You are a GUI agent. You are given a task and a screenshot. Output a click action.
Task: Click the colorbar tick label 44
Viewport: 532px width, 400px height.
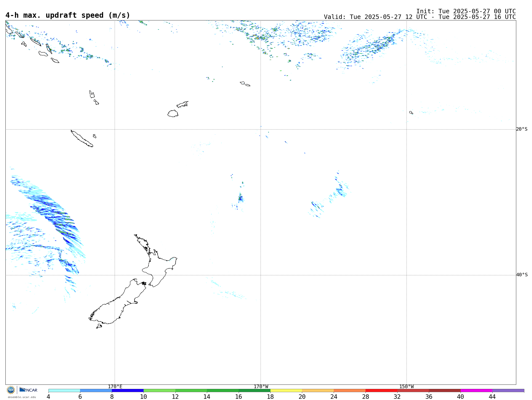492,397
